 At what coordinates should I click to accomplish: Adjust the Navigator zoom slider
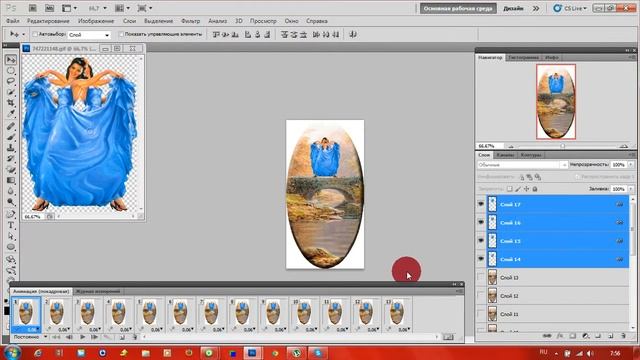562,146
